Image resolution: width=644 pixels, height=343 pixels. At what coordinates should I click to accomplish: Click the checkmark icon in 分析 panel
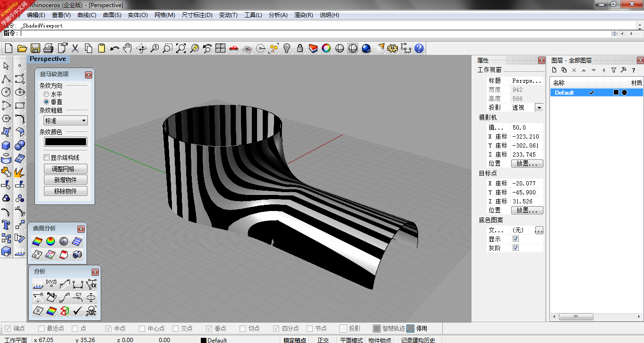(x=78, y=311)
